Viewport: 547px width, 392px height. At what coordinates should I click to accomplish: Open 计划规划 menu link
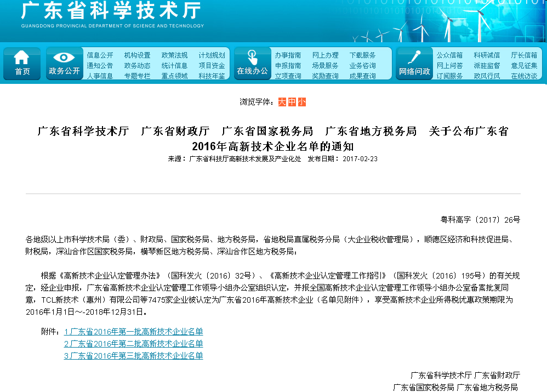click(x=212, y=55)
